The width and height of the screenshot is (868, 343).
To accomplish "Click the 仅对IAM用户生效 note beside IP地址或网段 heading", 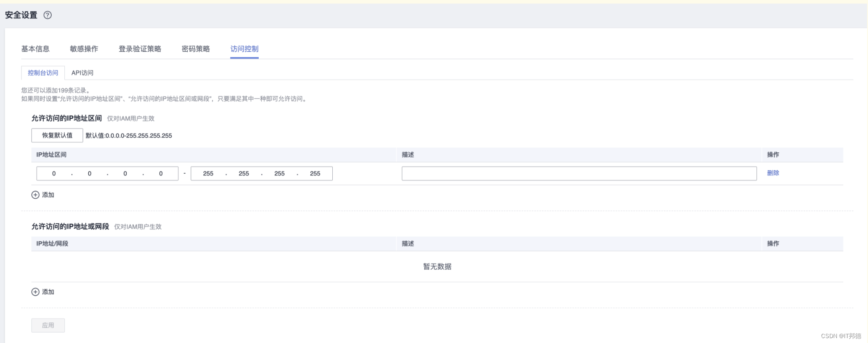I will point(138,227).
